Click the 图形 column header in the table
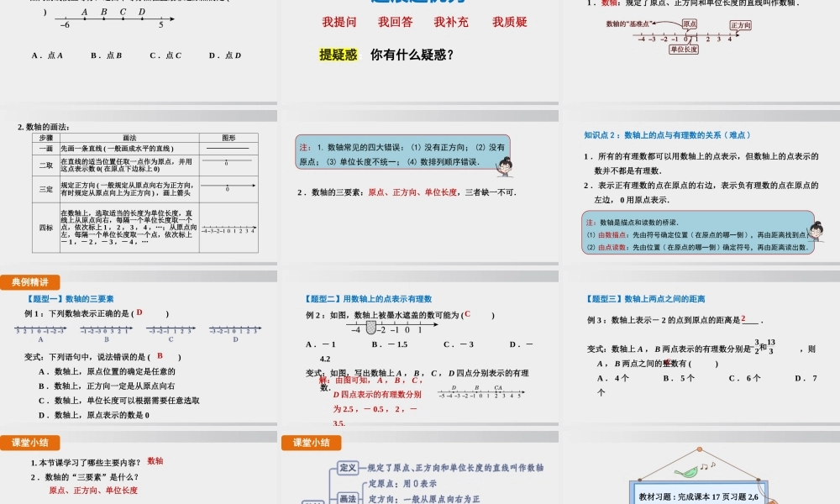 coord(228,138)
